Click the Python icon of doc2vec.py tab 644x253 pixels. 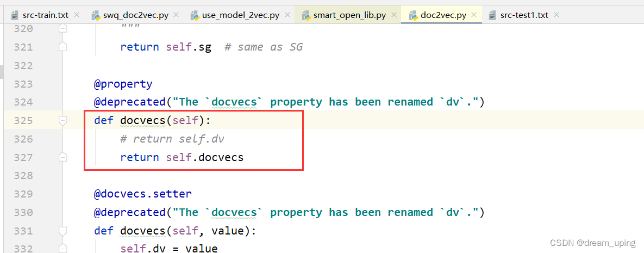(x=413, y=16)
